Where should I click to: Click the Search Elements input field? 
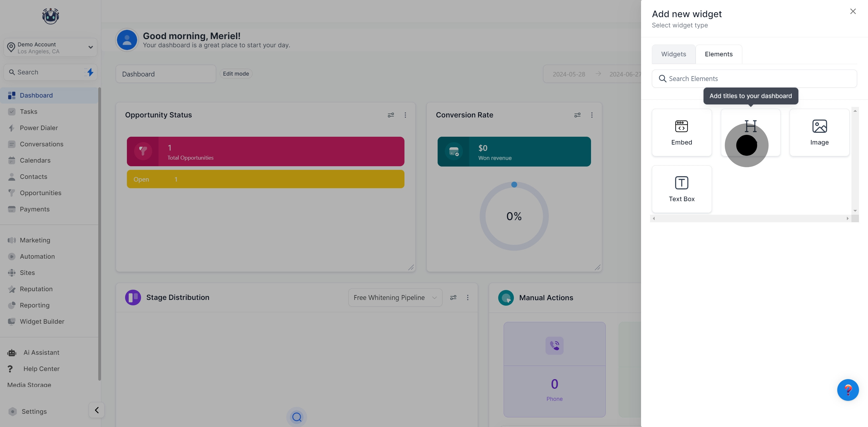coord(754,79)
